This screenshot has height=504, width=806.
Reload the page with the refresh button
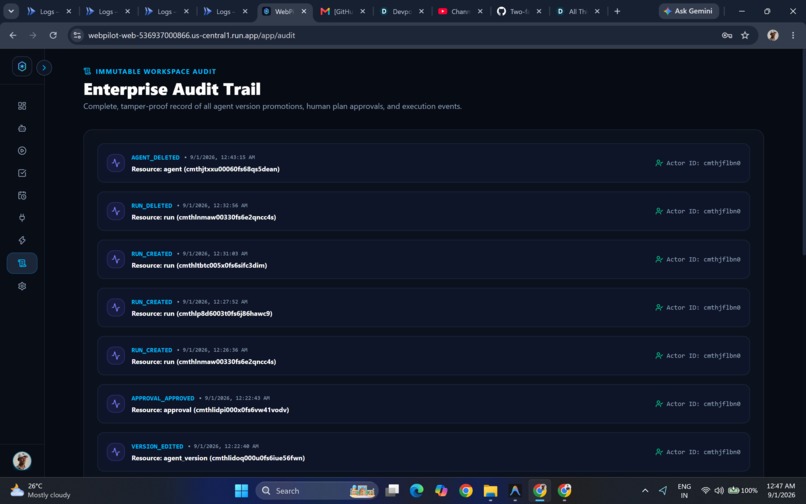[x=53, y=35]
